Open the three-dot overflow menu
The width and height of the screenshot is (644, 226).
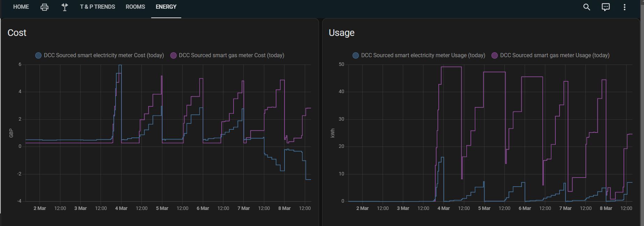click(x=624, y=7)
